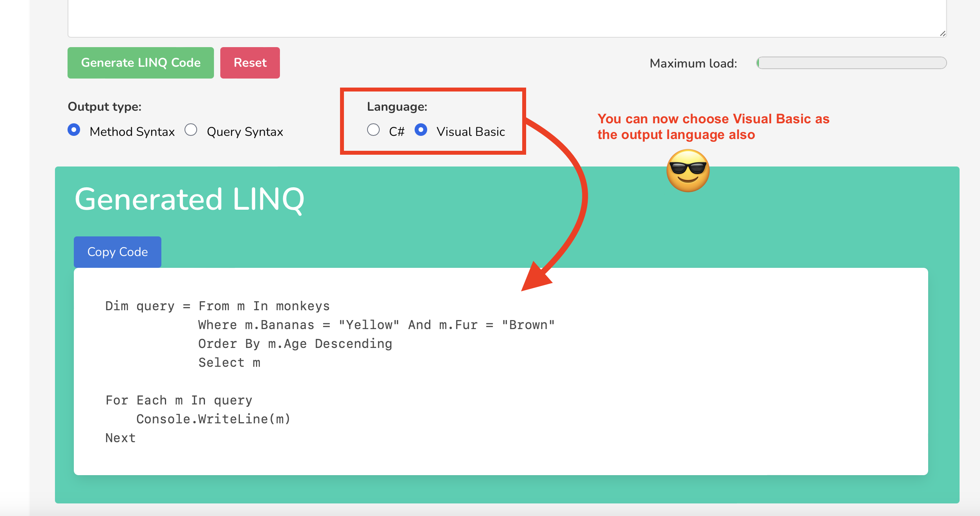980x516 pixels.
Task: Click the red Visual Basic annotation text
Action: click(x=713, y=126)
